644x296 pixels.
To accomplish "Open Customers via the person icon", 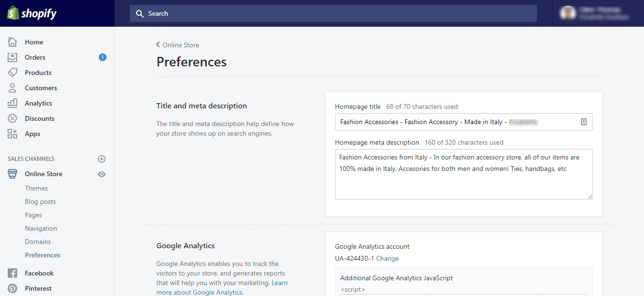I will click(12, 88).
